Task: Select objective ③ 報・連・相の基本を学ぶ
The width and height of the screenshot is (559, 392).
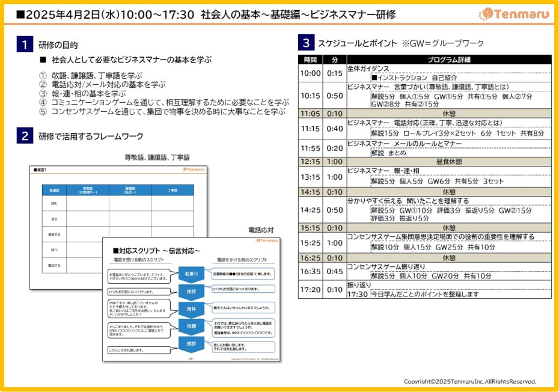Action: pyautogui.click(x=82, y=93)
